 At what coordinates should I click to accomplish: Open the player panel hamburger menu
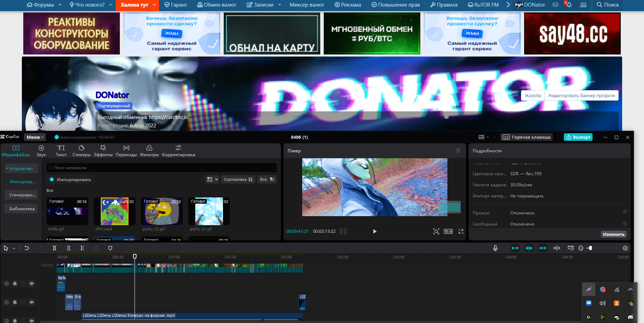click(x=458, y=151)
